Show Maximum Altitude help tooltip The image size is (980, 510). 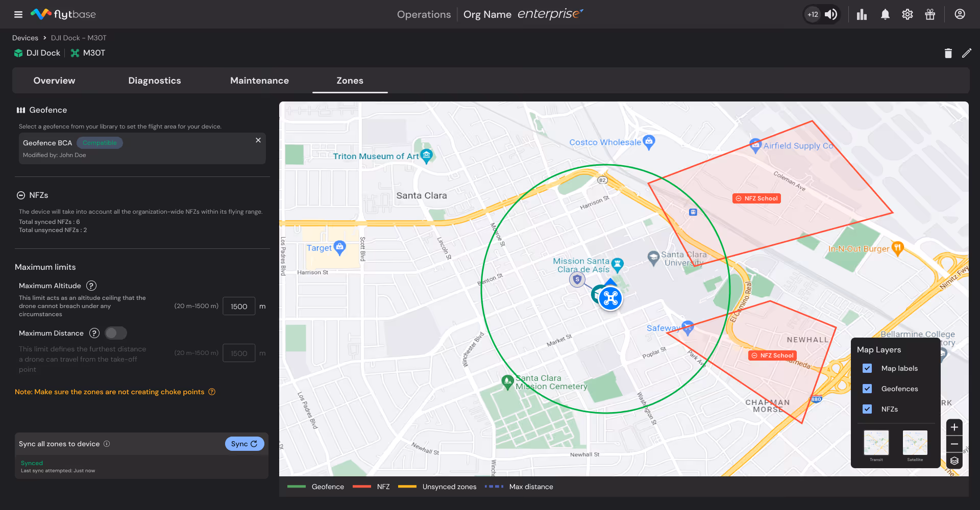[x=91, y=286]
